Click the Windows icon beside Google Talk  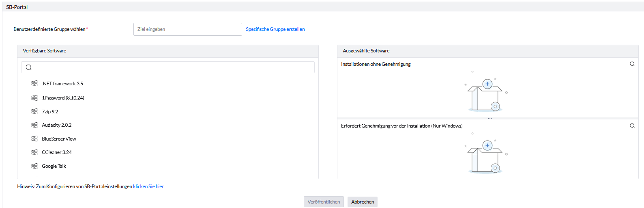[x=34, y=166]
